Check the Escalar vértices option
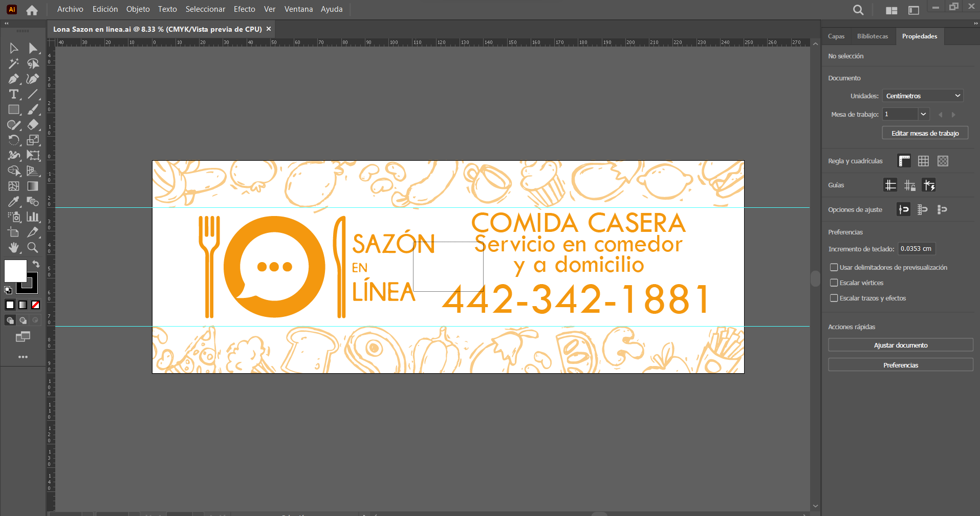This screenshot has height=516, width=980. point(834,283)
